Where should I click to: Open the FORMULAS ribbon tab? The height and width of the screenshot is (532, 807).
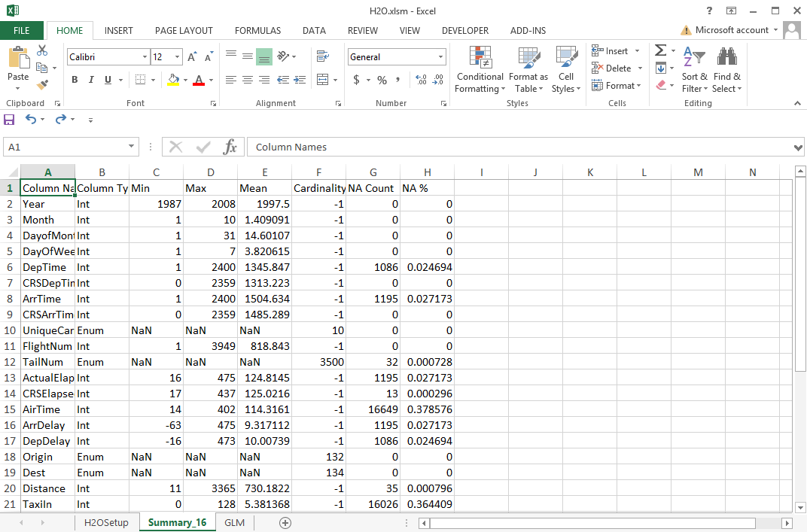[x=257, y=31]
